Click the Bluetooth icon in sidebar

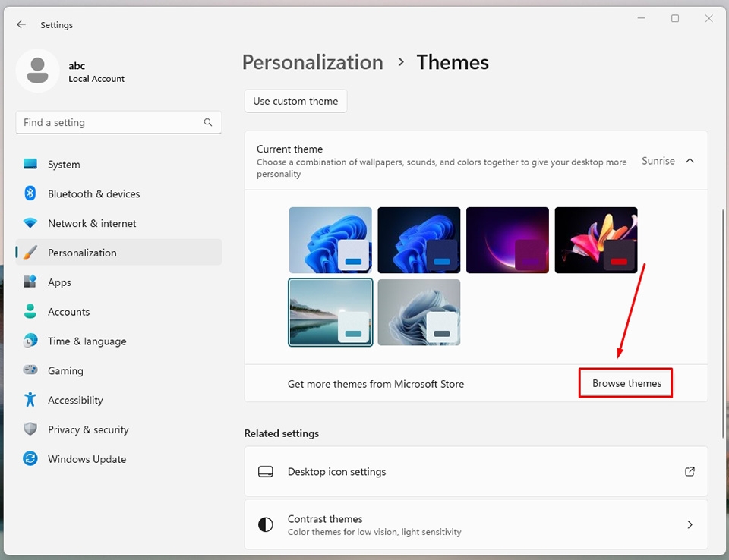(30, 193)
